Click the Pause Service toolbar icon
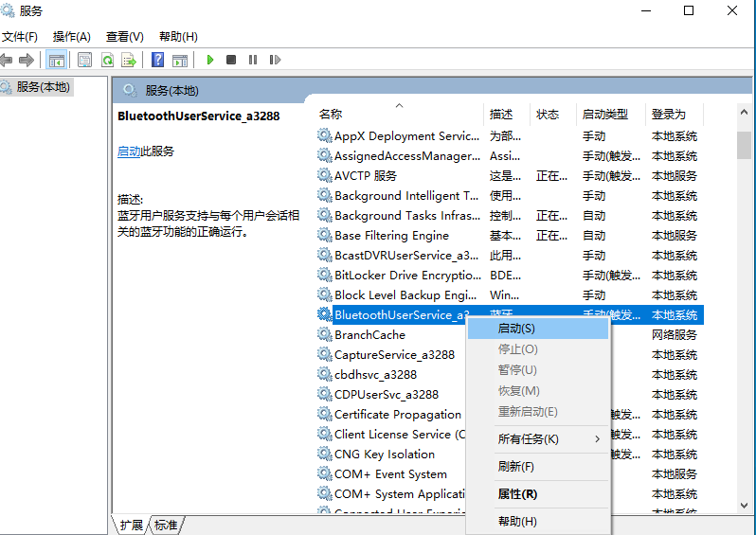 click(x=253, y=60)
